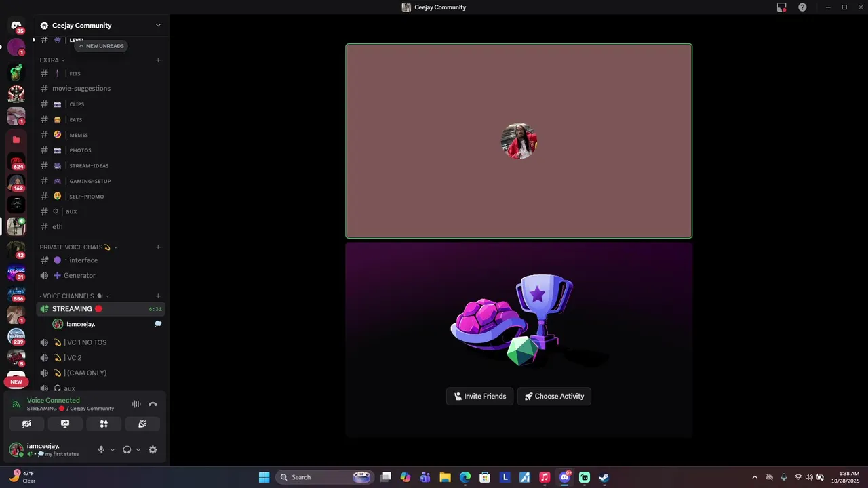Focus the iamceejay. video tile
868x488 pixels.
coord(519,141)
